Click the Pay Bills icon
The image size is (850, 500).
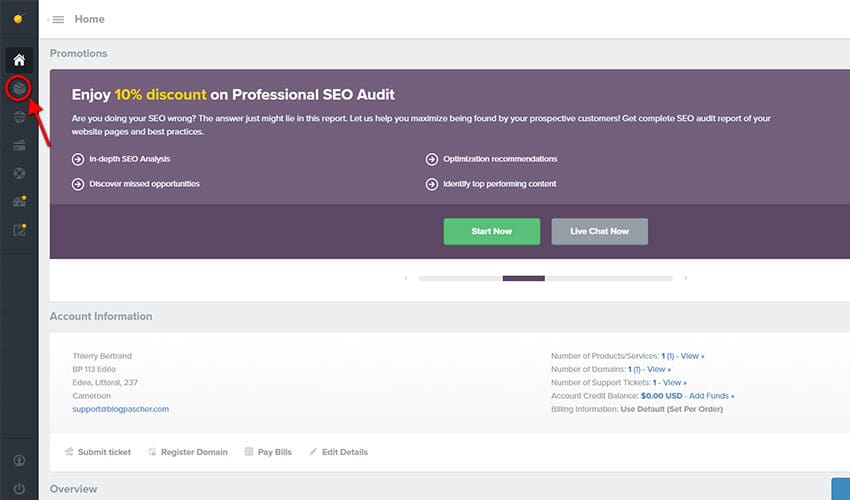pyautogui.click(x=249, y=451)
